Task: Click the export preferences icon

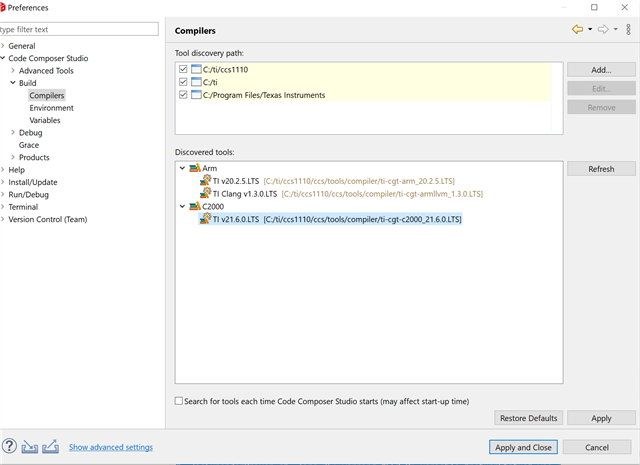Action: [51, 446]
